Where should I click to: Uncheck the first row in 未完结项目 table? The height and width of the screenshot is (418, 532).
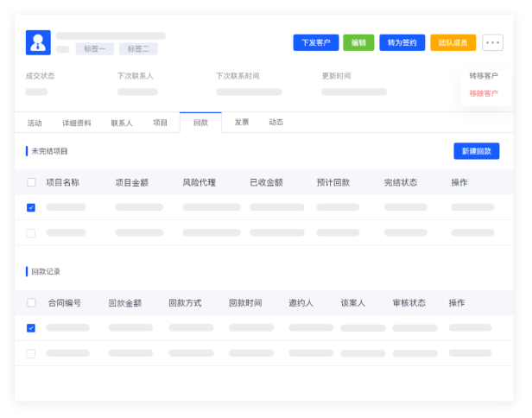[x=31, y=207]
